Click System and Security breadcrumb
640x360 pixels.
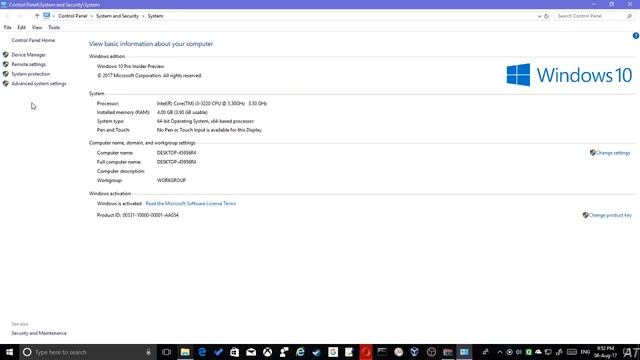click(118, 16)
